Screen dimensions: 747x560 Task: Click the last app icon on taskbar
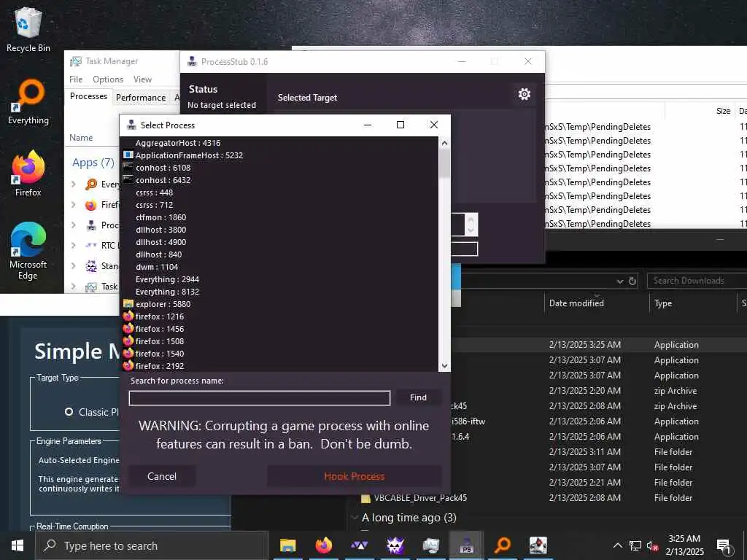click(538, 545)
